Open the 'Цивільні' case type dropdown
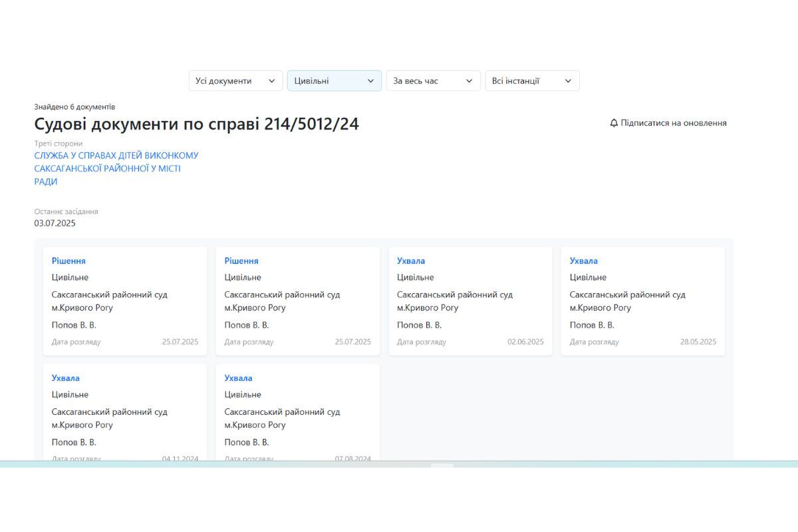Viewport: 798px width, 532px height. (334, 80)
